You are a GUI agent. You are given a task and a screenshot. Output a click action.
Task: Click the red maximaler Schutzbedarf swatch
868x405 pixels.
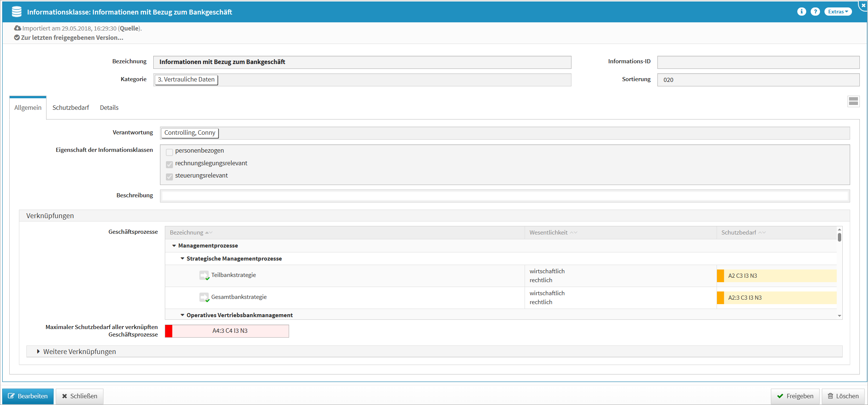click(x=169, y=331)
